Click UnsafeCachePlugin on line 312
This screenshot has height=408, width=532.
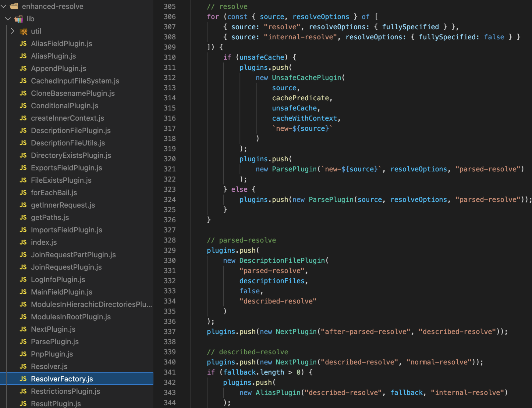[x=307, y=77]
